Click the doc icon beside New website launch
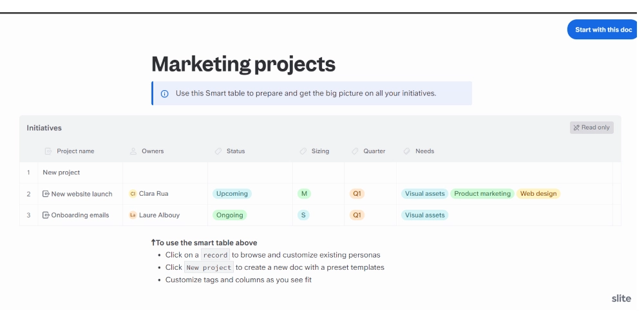 point(46,194)
